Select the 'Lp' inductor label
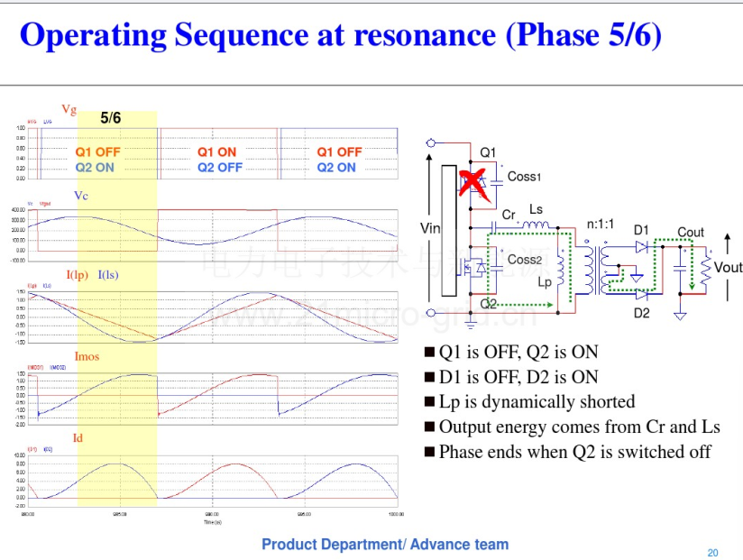The height and width of the screenshot is (560, 743). 545,282
